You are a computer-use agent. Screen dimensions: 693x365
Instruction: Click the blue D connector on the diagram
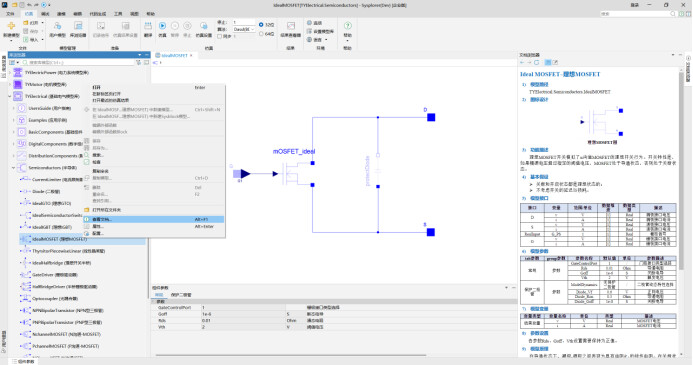click(x=431, y=117)
